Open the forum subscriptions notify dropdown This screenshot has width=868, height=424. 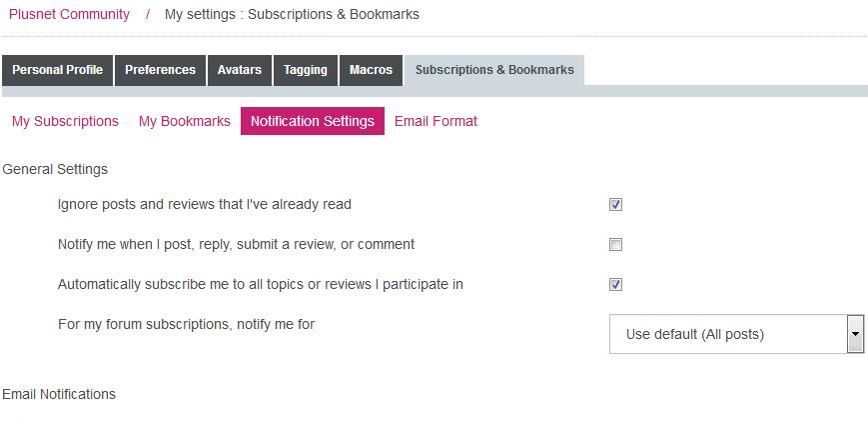[x=727, y=334]
